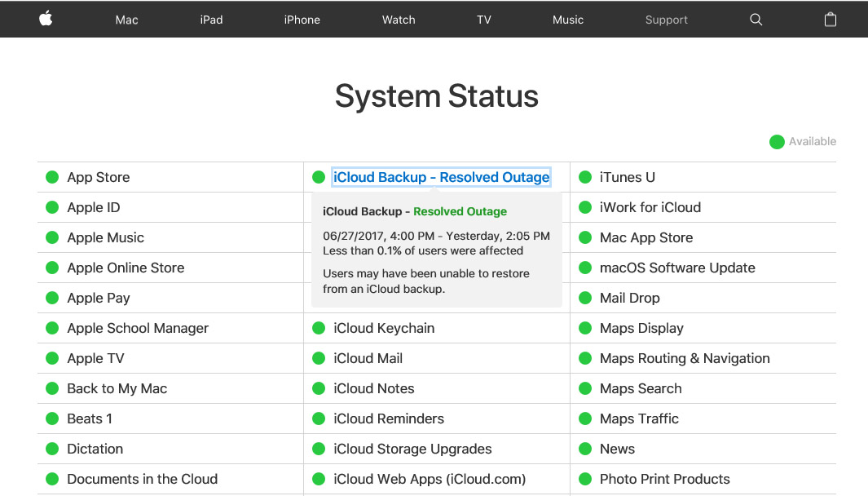Click the green dot beside Apple Pay
868x496 pixels.
(x=52, y=298)
